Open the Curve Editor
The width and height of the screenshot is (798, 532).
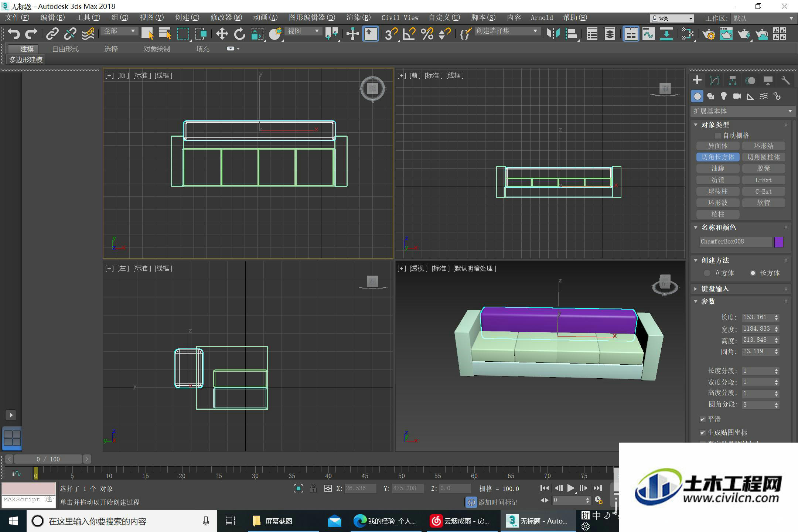(x=649, y=34)
